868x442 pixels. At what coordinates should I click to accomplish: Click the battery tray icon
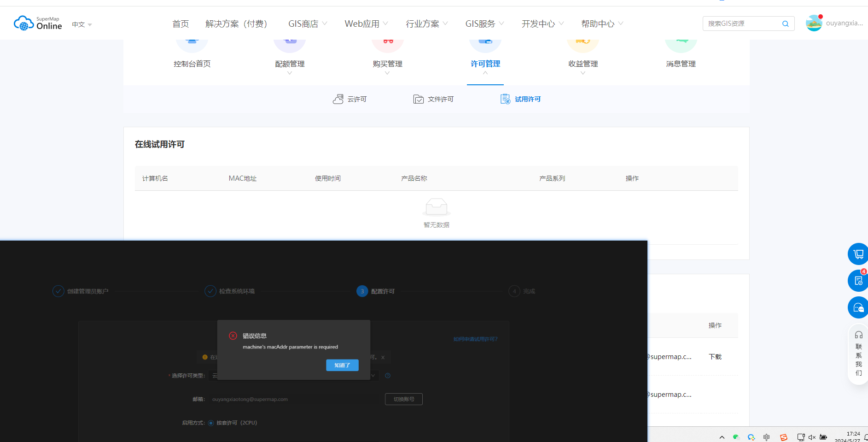click(823, 437)
